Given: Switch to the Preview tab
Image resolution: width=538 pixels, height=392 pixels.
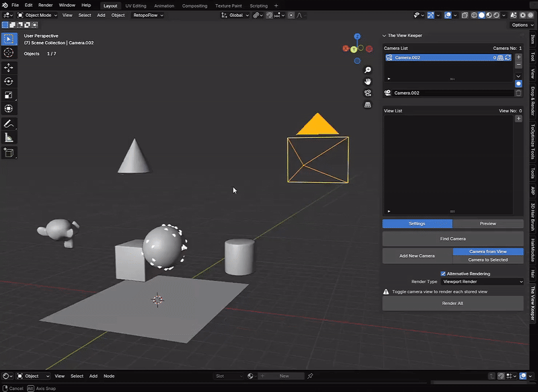Looking at the screenshot, I should pos(488,224).
